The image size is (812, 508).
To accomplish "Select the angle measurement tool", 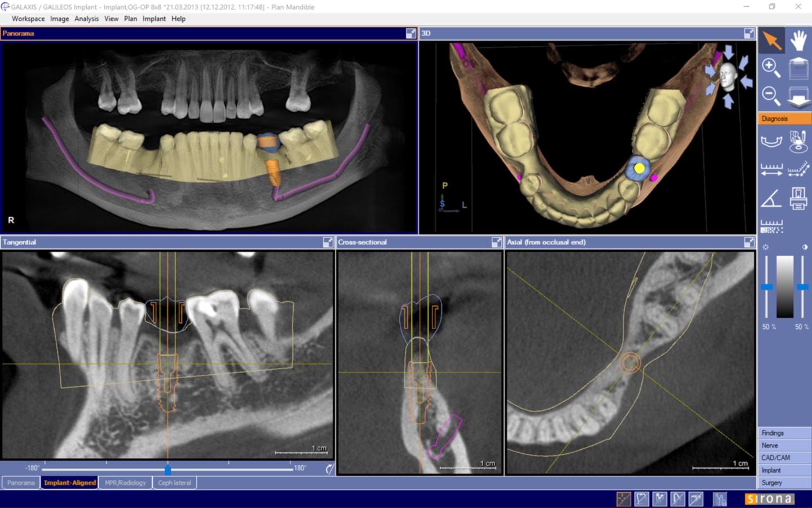I will (771, 198).
